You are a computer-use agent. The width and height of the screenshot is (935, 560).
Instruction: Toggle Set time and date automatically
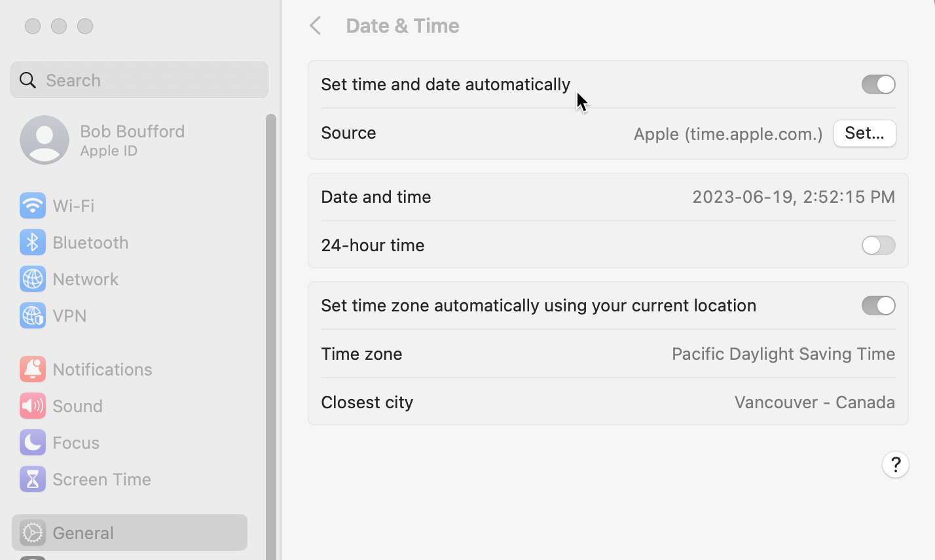pos(878,84)
